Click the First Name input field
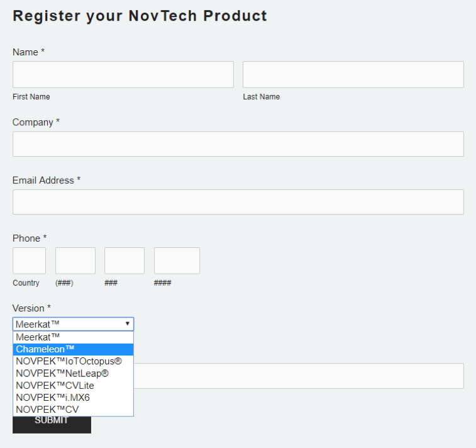476x448 pixels. 123,74
